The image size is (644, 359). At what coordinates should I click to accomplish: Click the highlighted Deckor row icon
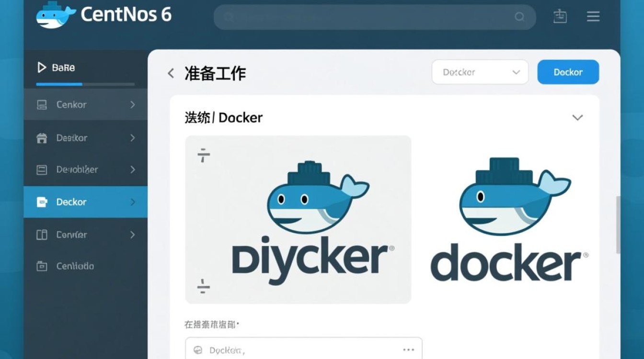point(42,202)
